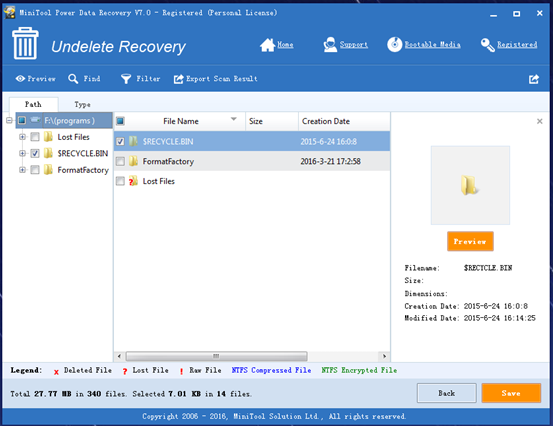Expand the FormatFactory tree node
This screenshot has width=553, height=426.
point(22,170)
